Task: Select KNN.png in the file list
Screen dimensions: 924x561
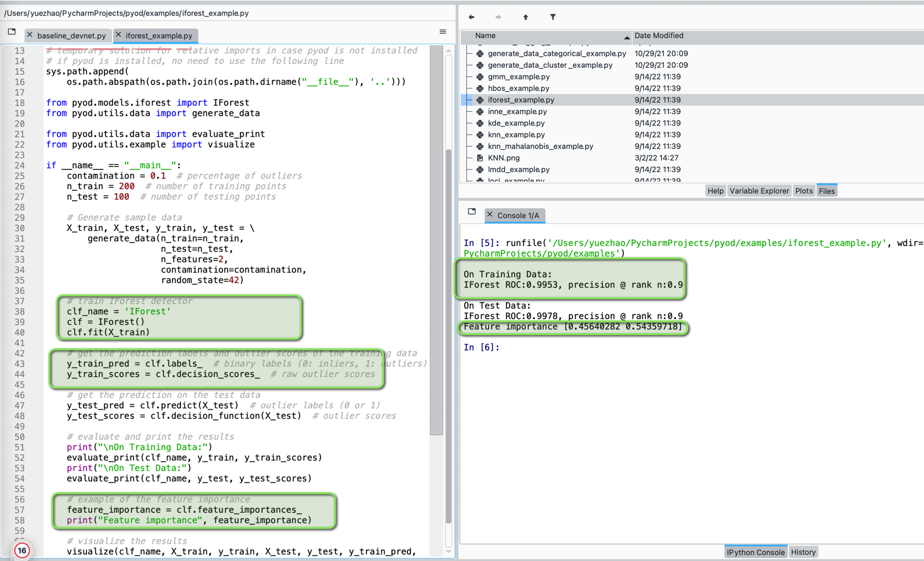Action: pyautogui.click(x=503, y=158)
